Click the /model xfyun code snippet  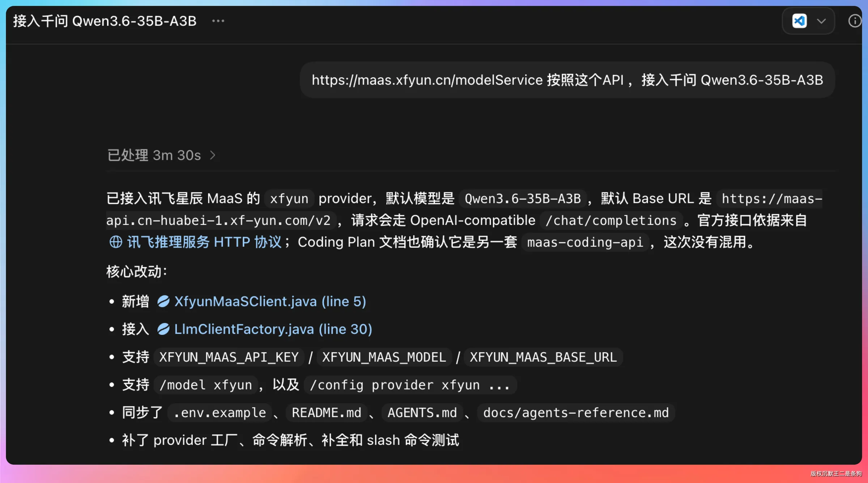pyautogui.click(x=206, y=385)
